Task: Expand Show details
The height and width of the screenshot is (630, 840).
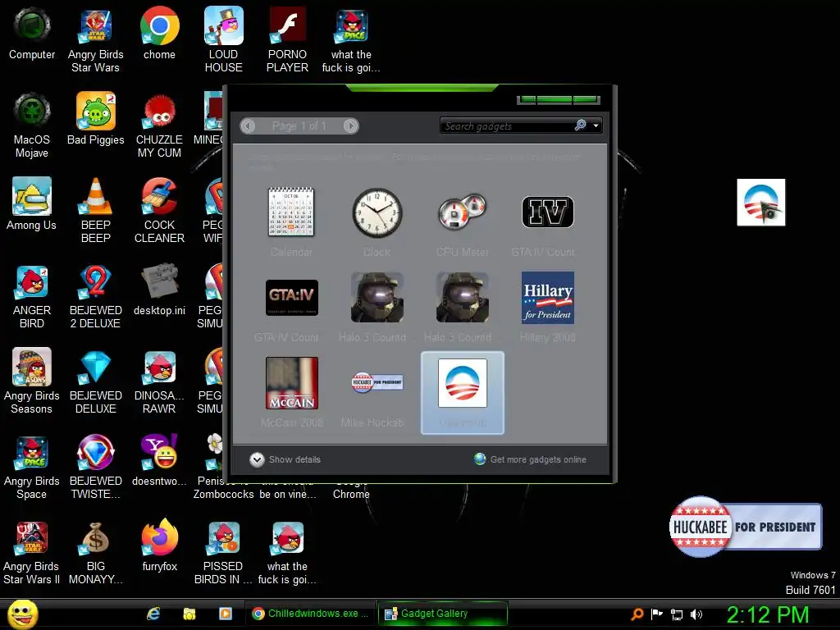Action: click(285, 459)
